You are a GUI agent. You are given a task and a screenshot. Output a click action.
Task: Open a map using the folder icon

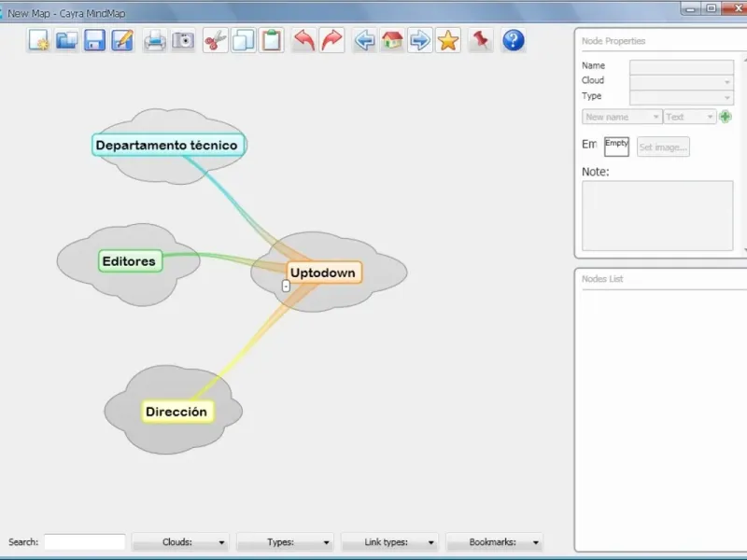pyautogui.click(x=66, y=40)
